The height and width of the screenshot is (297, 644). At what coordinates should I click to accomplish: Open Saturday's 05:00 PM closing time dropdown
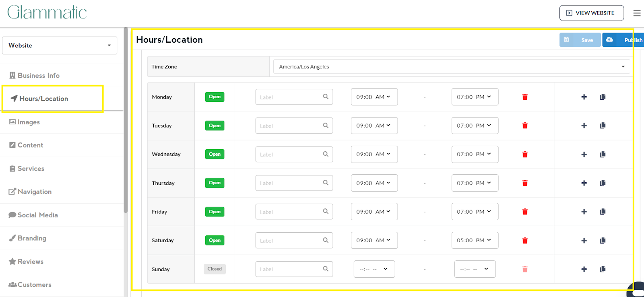[x=475, y=240]
